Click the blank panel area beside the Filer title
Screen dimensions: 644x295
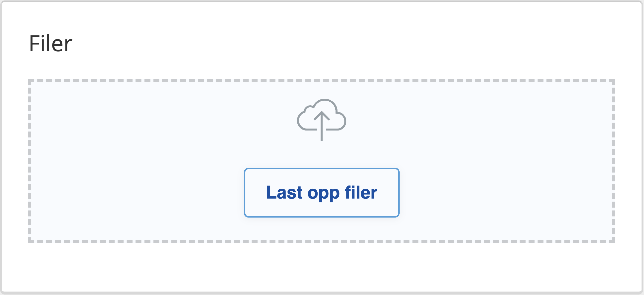pyautogui.click(x=350, y=44)
